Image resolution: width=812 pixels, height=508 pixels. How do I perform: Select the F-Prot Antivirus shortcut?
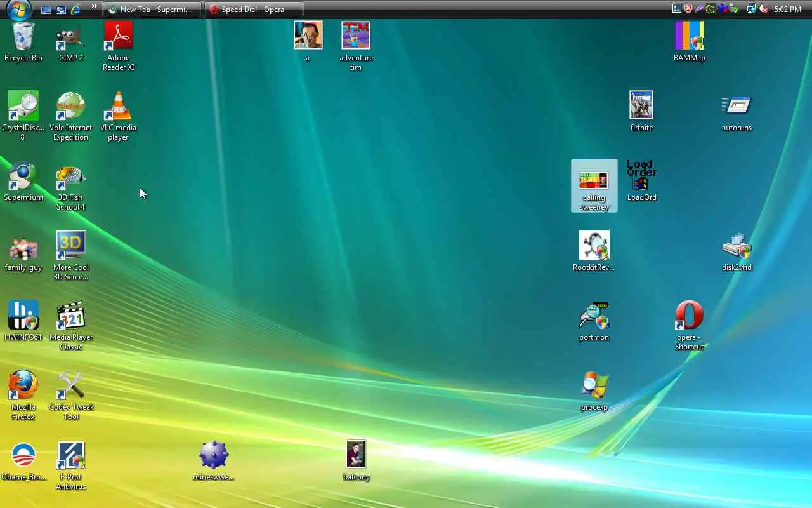coord(71,465)
